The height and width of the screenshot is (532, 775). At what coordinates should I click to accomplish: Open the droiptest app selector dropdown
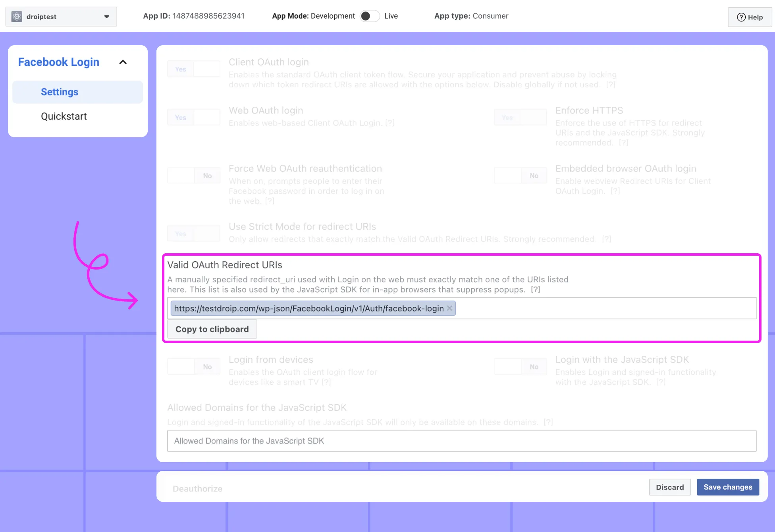click(106, 17)
